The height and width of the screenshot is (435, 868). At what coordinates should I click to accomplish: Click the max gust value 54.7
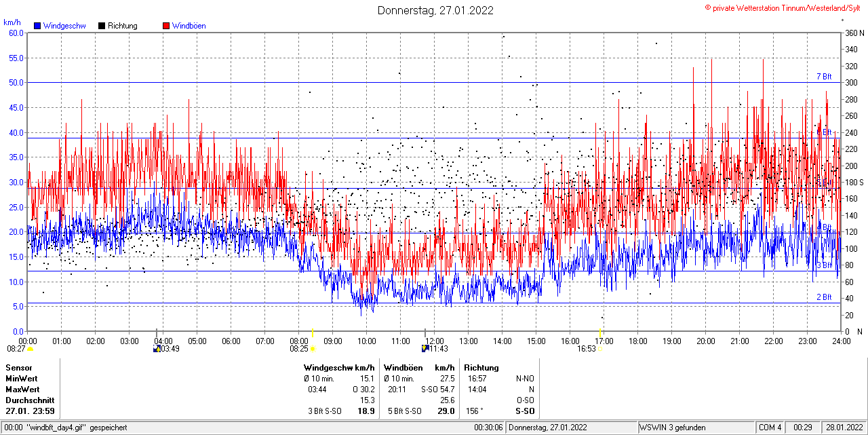pyautogui.click(x=447, y=390)
